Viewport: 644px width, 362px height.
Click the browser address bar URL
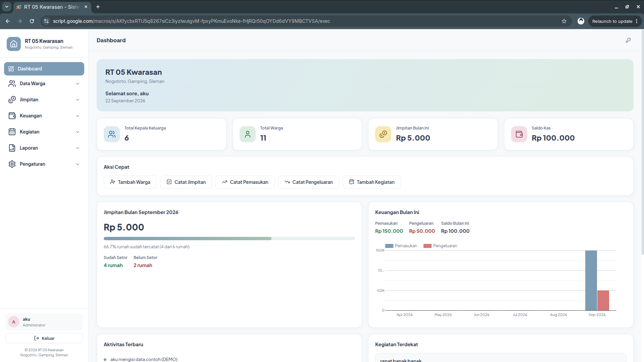[191, 21]
